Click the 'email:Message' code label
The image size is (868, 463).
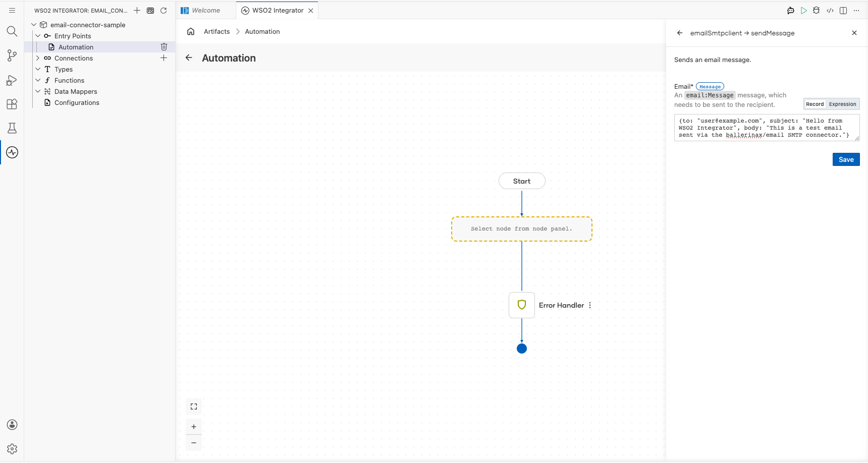[710, 95]
